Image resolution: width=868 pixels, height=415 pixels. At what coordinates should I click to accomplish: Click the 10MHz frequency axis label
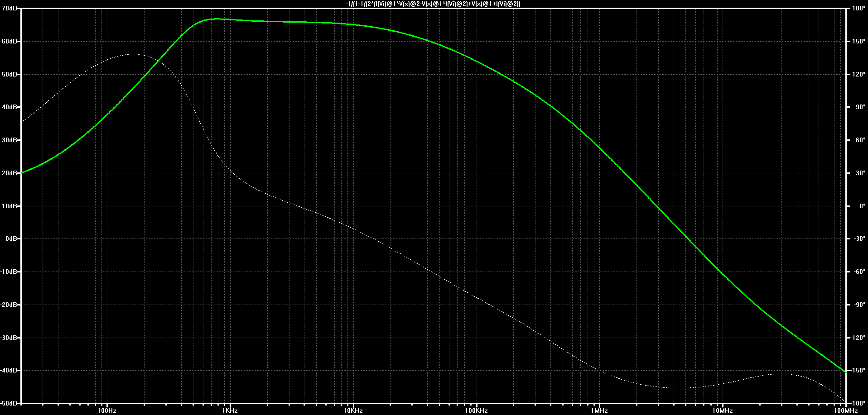pos(722,410)
